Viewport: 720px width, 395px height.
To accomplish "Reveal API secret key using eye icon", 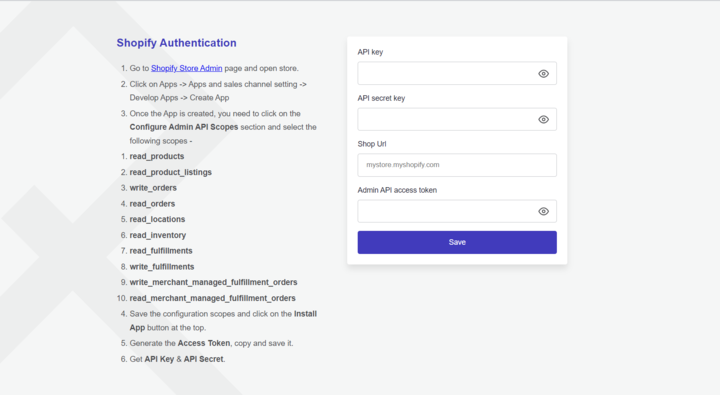I will pos(543,119).
